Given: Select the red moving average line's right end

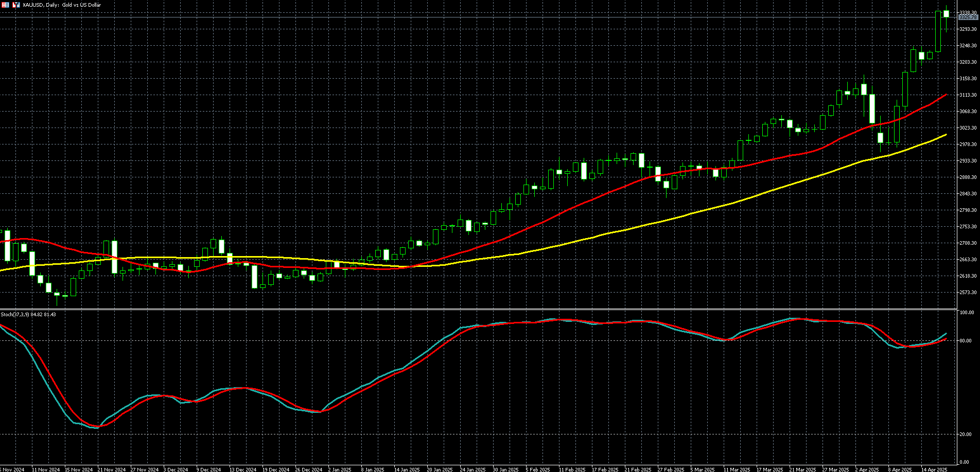Looking at the screenshot, I should (x=945, y=95).
